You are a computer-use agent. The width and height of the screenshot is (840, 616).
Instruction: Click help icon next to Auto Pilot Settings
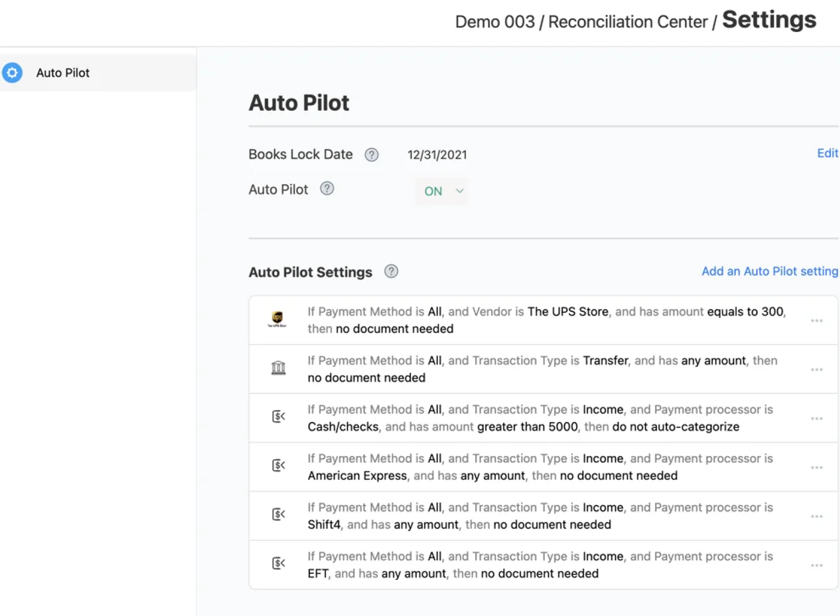coord(391,271)
